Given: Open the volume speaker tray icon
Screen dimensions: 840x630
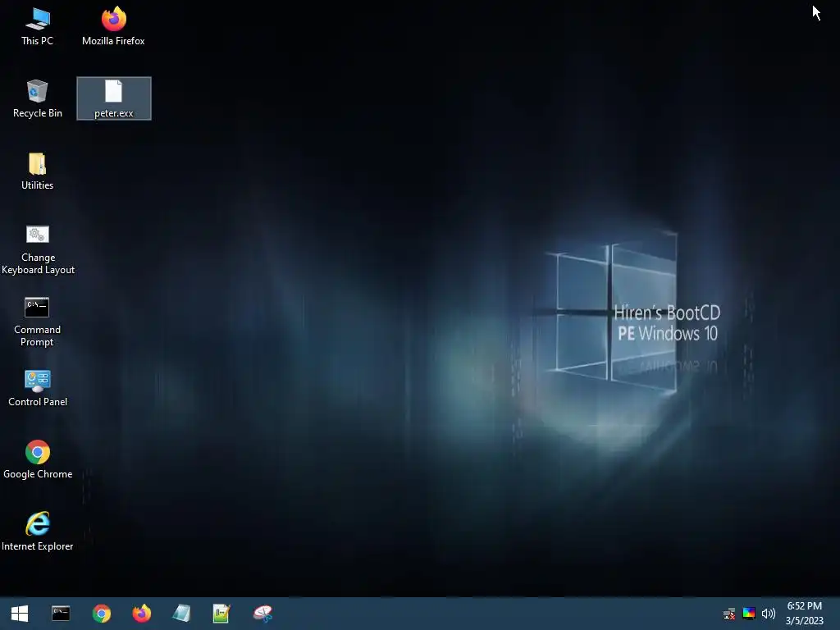Looking at the screenshot, I should 768,614.
